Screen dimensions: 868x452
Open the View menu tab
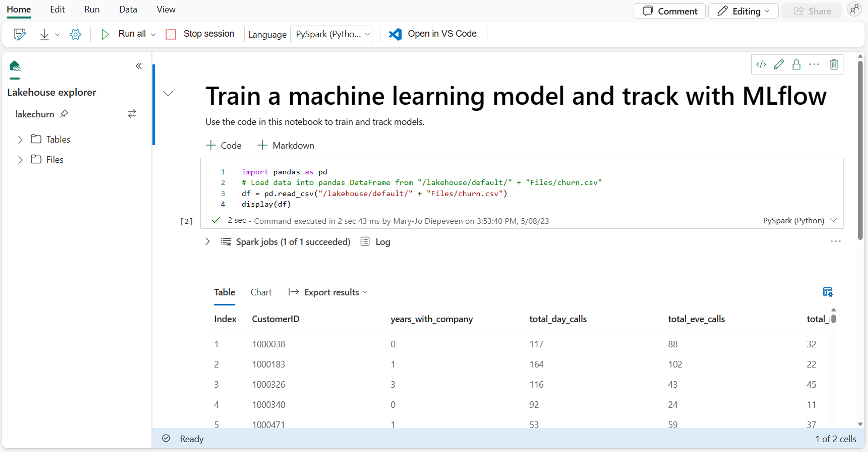tap(166, 9)
